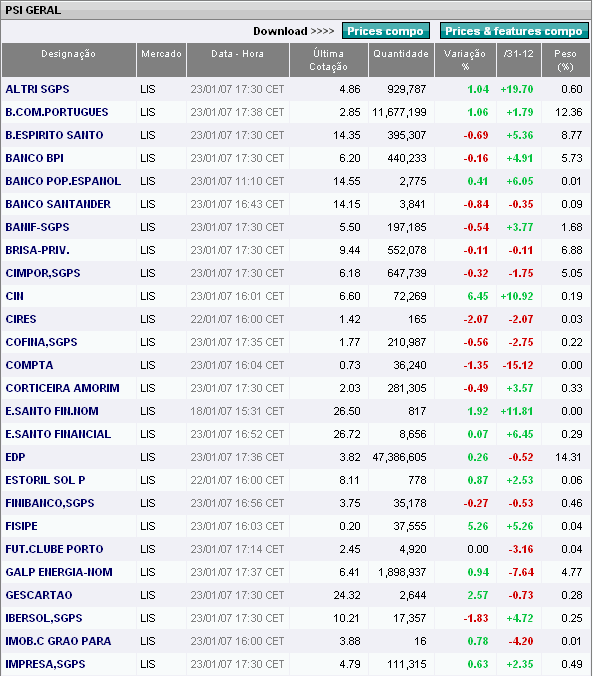Screen dimensions: 593x676
Task: Select E.SANTO FINANCIAL last price 26.72
Action: coord(347,434)
